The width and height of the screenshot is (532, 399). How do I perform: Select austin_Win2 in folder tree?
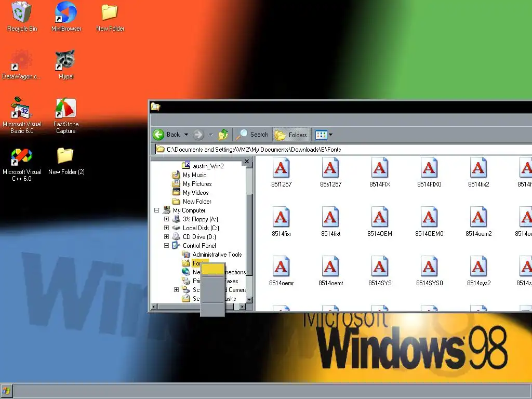[x=203, y=166]
